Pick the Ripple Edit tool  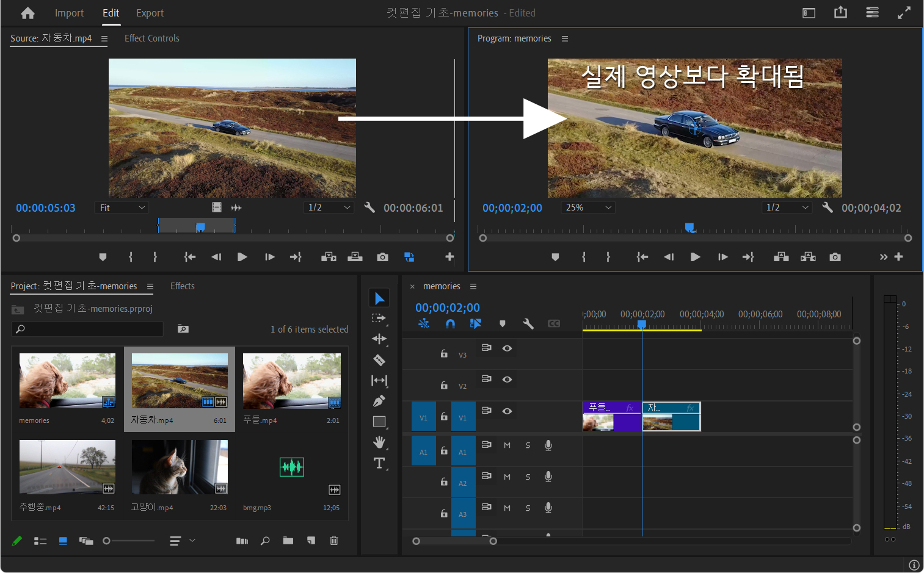click(x=379, y=339)
